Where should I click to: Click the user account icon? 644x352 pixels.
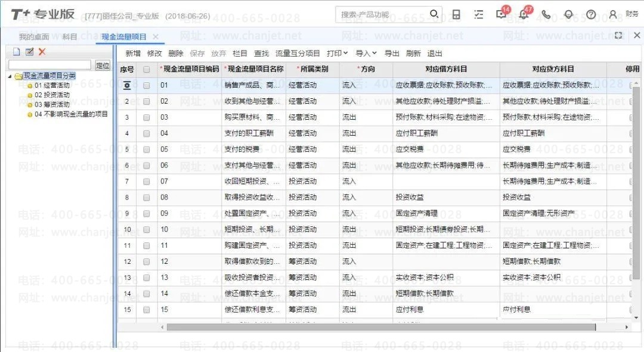click(613, 14)
